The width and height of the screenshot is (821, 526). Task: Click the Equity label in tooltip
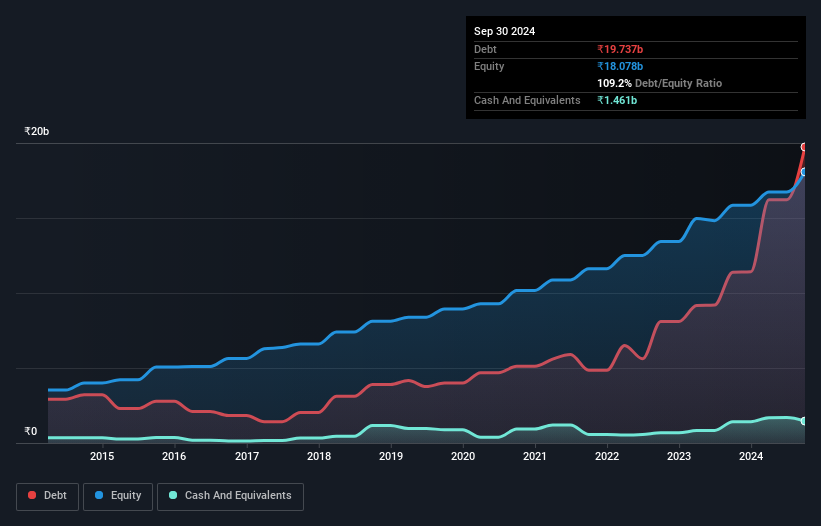(489, 66)
